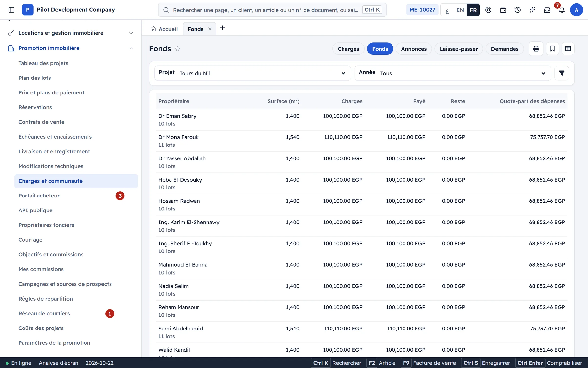588x368 pixels.
Task: Apply the filter funnel button
Action: [562, 73]
